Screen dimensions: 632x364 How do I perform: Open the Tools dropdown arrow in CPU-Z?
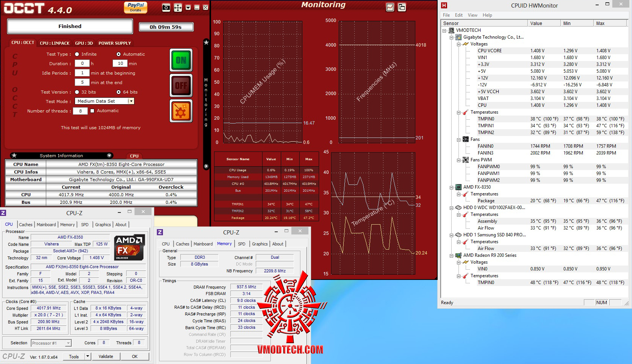tap(88, 356)
